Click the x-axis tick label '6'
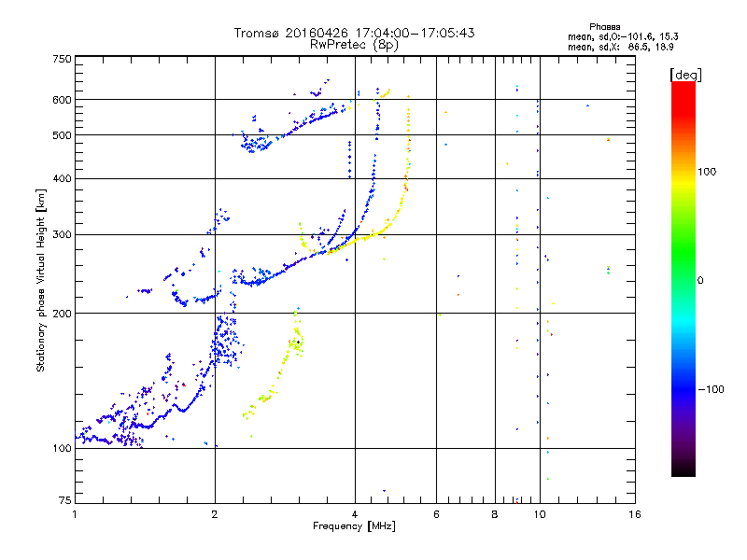The image size is (747, 560). (436, 514)
